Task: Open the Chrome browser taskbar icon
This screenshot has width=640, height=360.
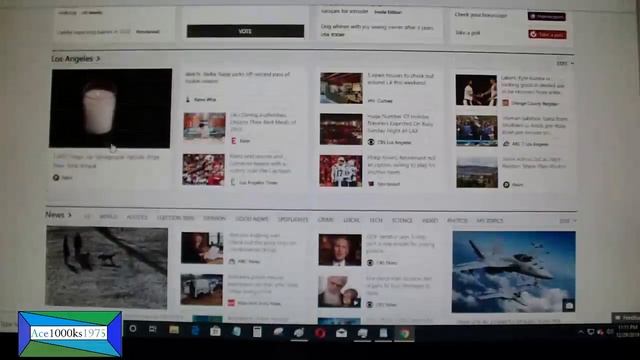Action: point(404,334)
